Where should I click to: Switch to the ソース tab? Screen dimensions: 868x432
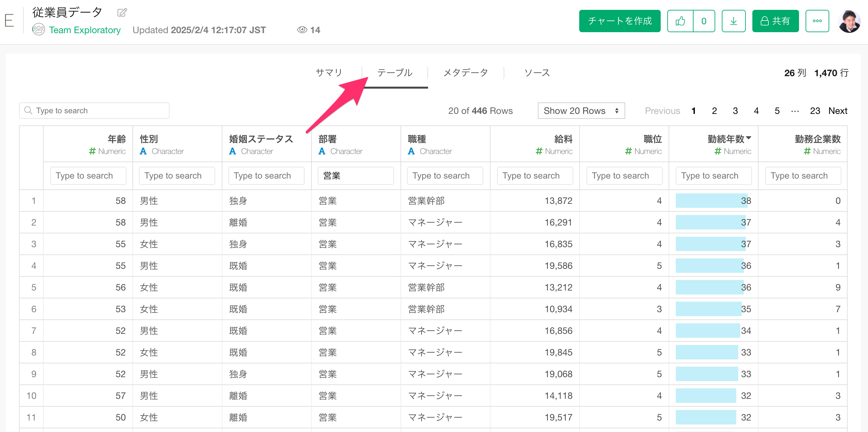(x=537, y=73)
